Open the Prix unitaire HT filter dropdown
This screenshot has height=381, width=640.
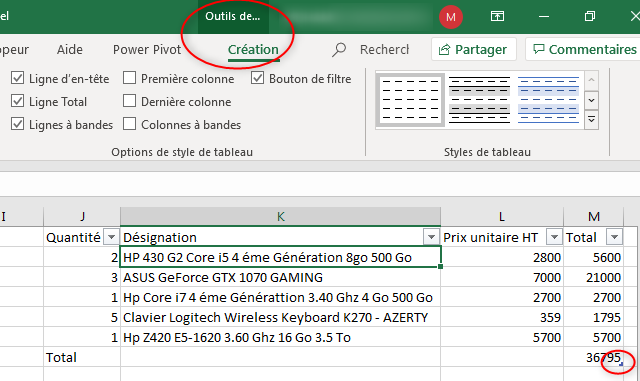pos(554,237)
